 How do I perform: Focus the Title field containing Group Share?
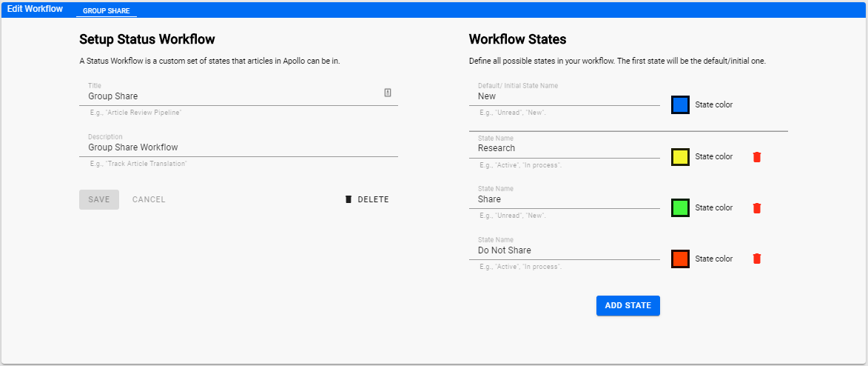pos(238,96)
